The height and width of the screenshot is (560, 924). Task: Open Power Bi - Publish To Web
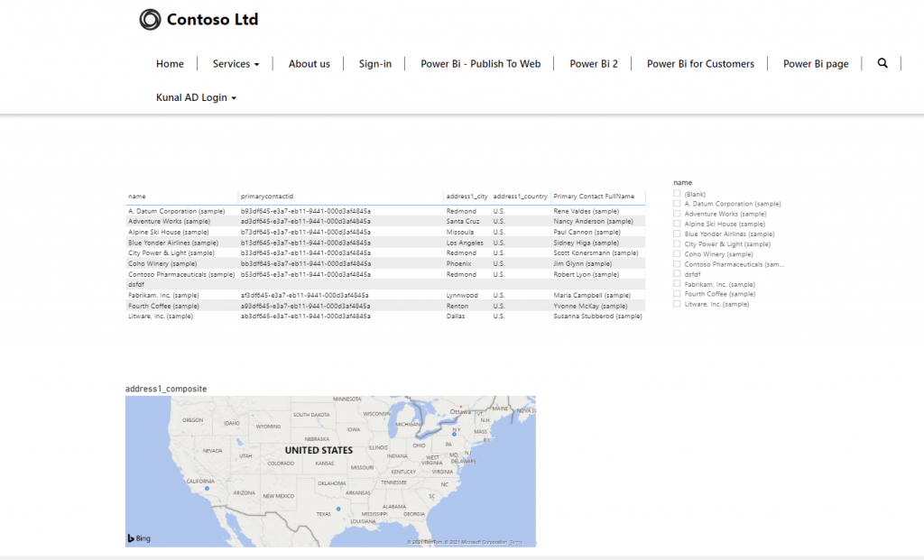click(480, 64)
